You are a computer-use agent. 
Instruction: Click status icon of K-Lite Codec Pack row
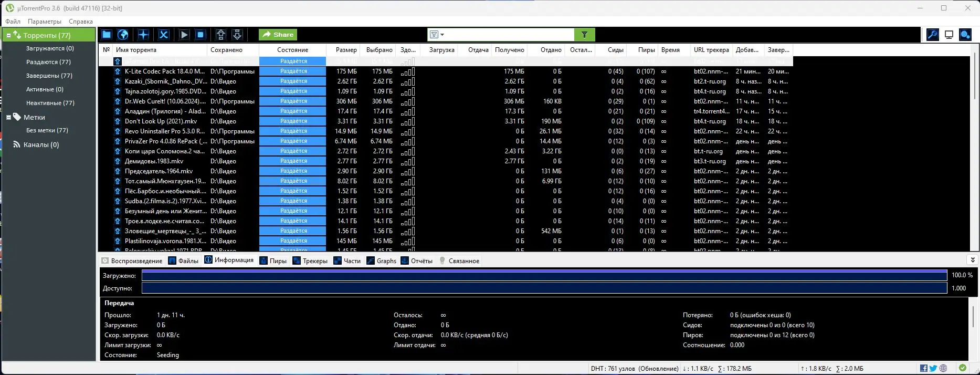[118, 71]
